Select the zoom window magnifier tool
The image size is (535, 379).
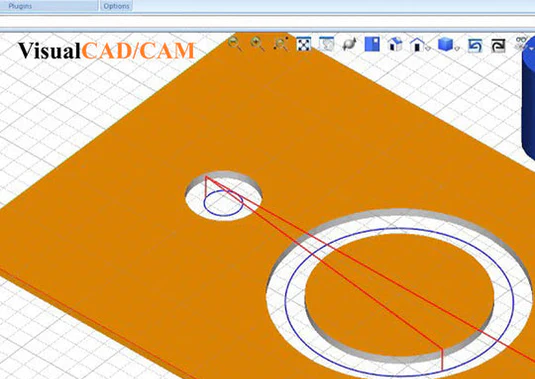pyautogui.click(x=281, y=44)
